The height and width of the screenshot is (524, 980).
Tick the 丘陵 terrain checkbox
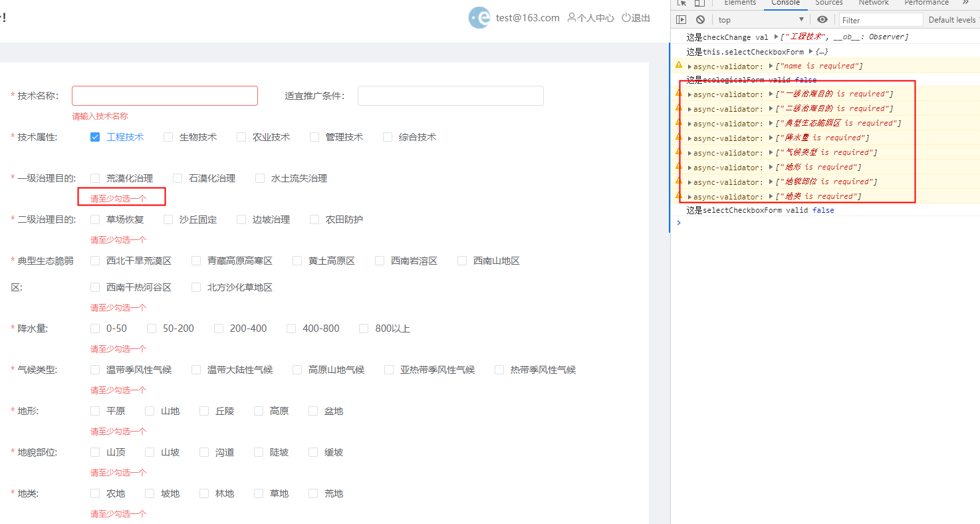pos(204,411)
